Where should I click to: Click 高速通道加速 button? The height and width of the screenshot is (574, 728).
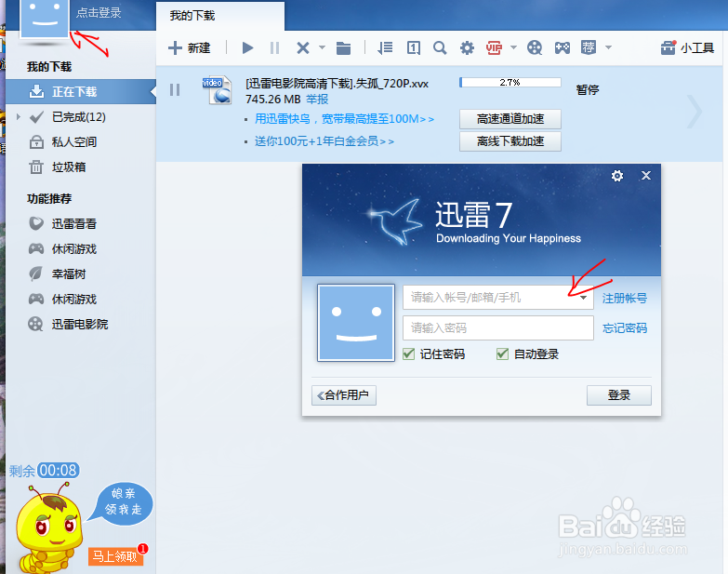pyautogui.click(x=510, y=119)
